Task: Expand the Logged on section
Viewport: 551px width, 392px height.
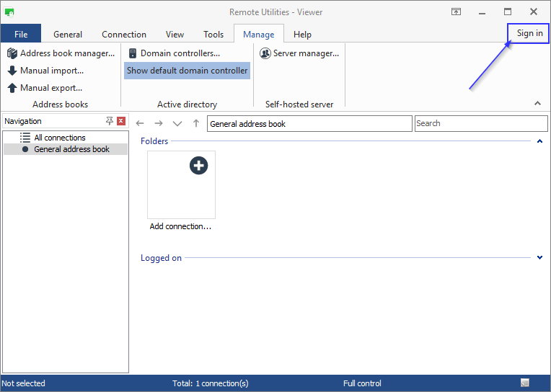Action: coord(539,258)
